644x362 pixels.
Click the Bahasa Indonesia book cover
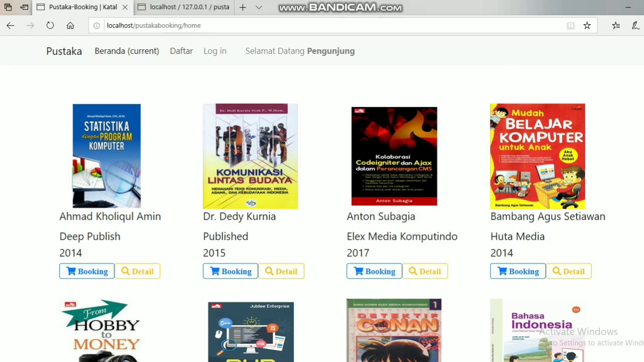(x=537, y=330)
